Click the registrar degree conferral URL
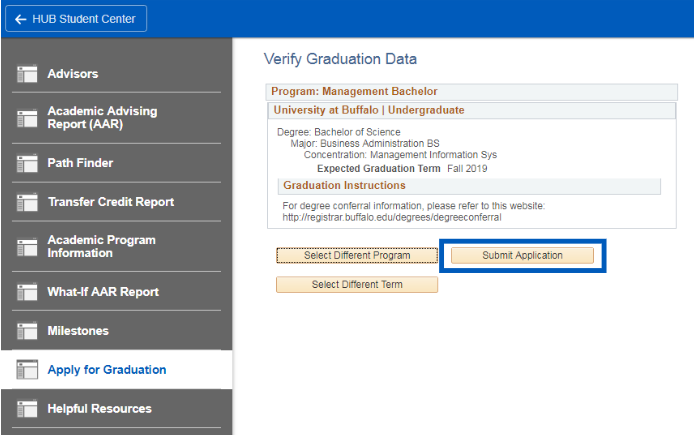Viewport: 695px width, 436px height. [392, 217]
